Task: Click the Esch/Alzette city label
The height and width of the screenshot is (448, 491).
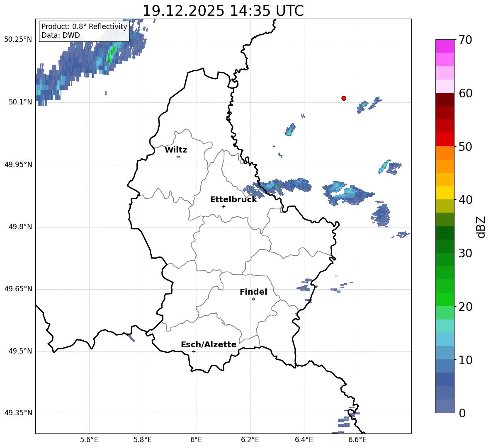Action: [209, 344]
